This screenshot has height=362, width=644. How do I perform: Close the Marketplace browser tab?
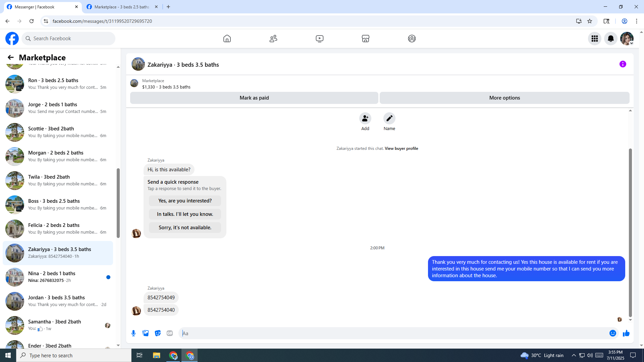click(156, 7)
